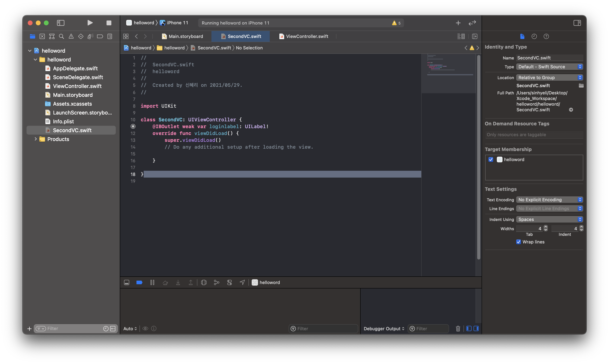Toggle the IBOutlet connection circle in gutter
The image size is (609, 364).
tap(133, 126)
